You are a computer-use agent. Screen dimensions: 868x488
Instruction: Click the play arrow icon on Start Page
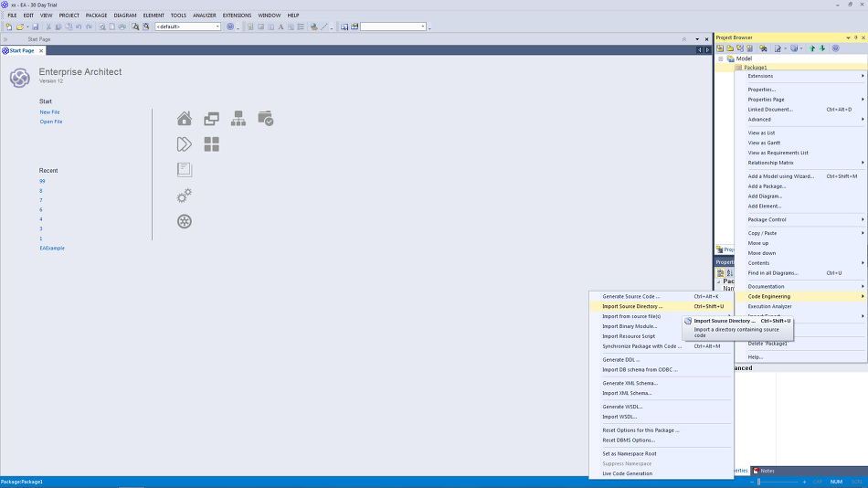pyautogui.click(x=185, y=144)
